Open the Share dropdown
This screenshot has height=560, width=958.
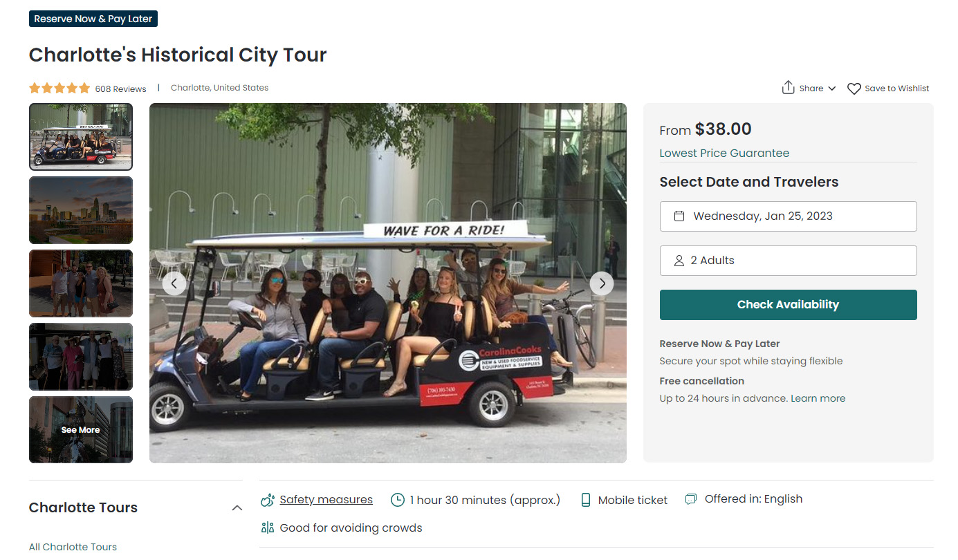click(808, 88)
